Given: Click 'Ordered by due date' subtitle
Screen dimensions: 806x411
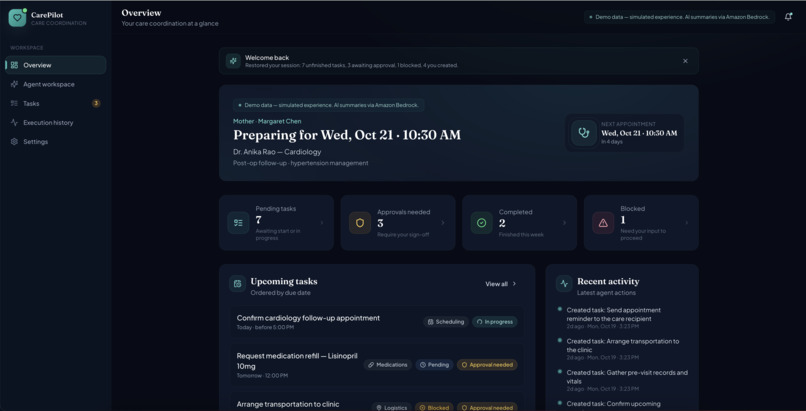Looking at the screenshot, I should 281,293.
